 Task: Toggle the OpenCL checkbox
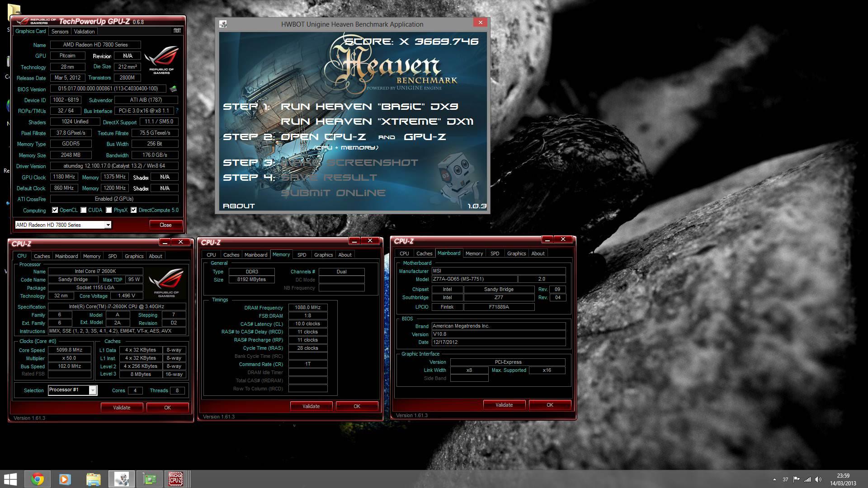click(x=55, y=210)
